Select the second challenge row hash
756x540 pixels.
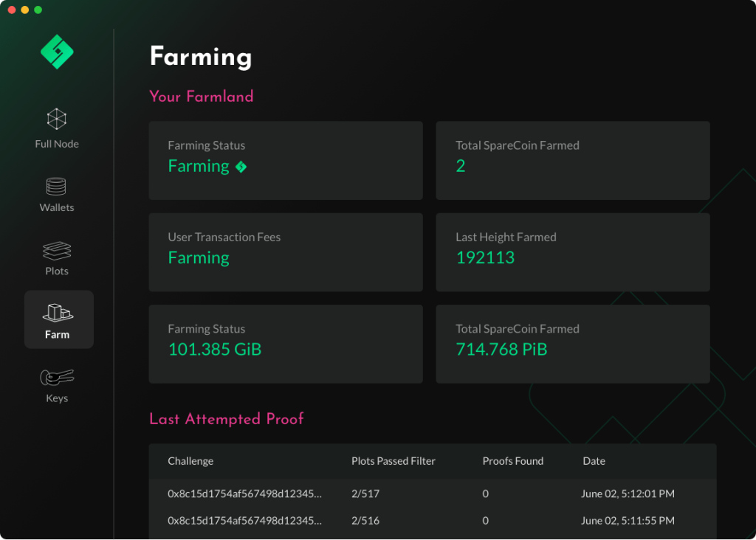pyautogui.click(x=244, y=521)
